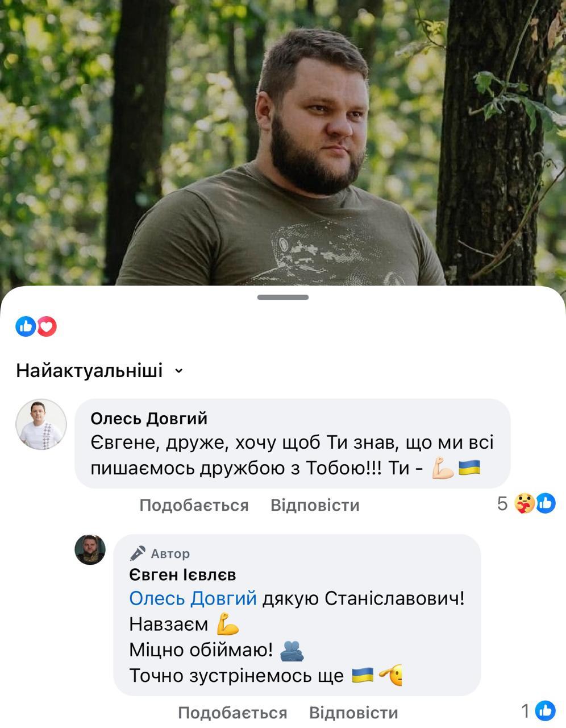Open the blue Олесь Довгий mention link
Screen dimensions: 566x728
point(193,599)
